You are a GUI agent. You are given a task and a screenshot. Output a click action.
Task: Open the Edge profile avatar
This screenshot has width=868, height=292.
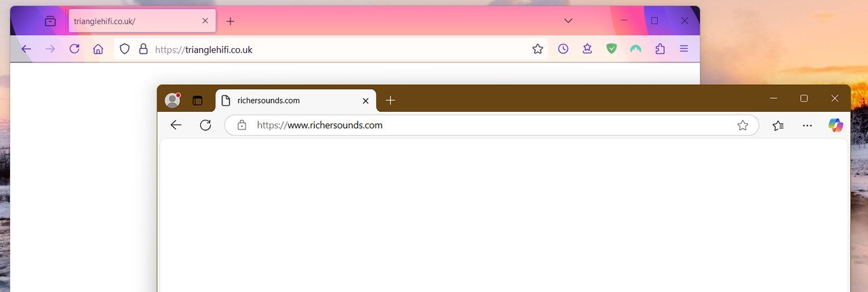[173, 100]
